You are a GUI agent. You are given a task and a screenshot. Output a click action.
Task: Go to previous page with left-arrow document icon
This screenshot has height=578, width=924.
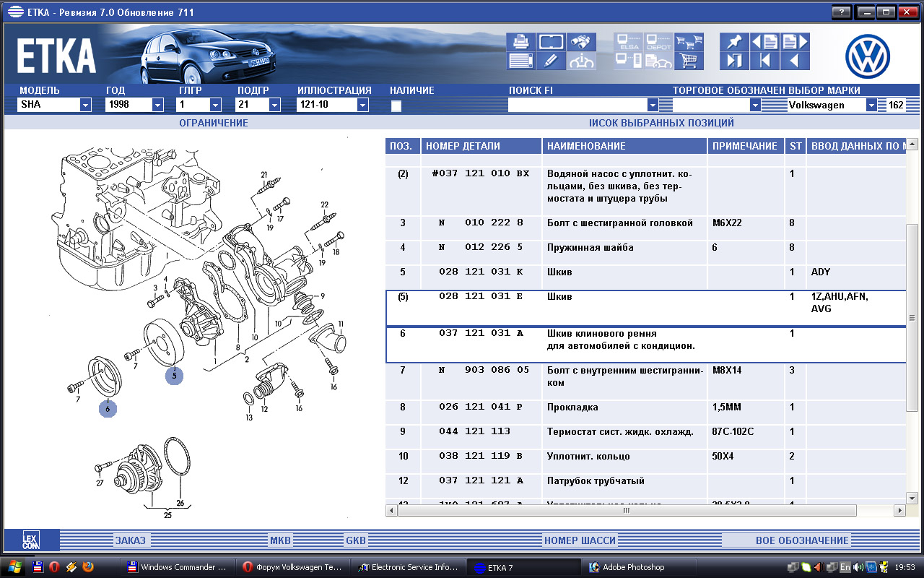(x=764, y=42)
